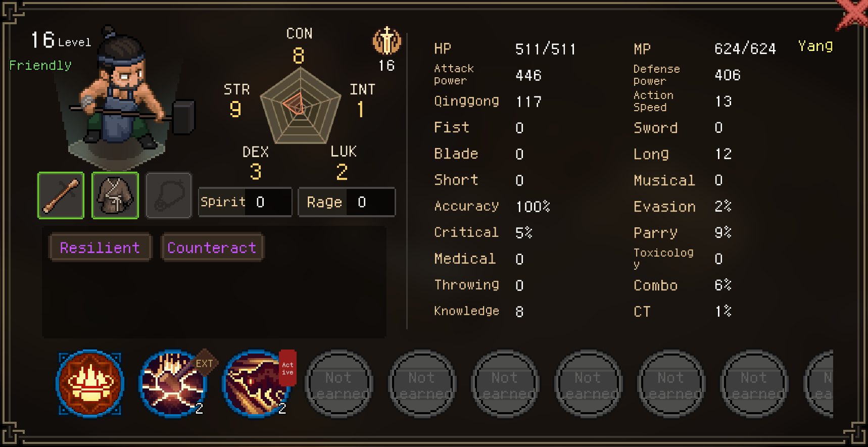Image resolution: width=868 pixels, height=447 pixels.
Task: Click the Friendly relationship label
Action: (x=40, y=65)
